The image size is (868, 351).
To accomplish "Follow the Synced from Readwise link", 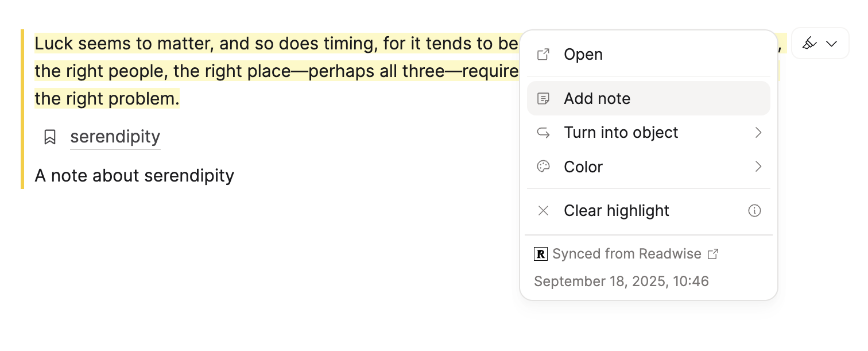I will (x=626, y=254).
